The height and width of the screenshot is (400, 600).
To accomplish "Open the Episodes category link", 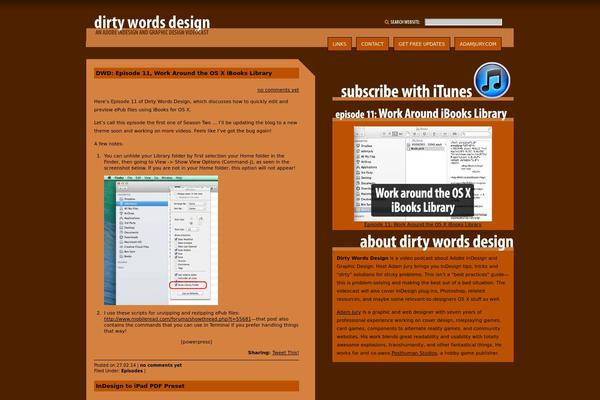I will [132, 371].
